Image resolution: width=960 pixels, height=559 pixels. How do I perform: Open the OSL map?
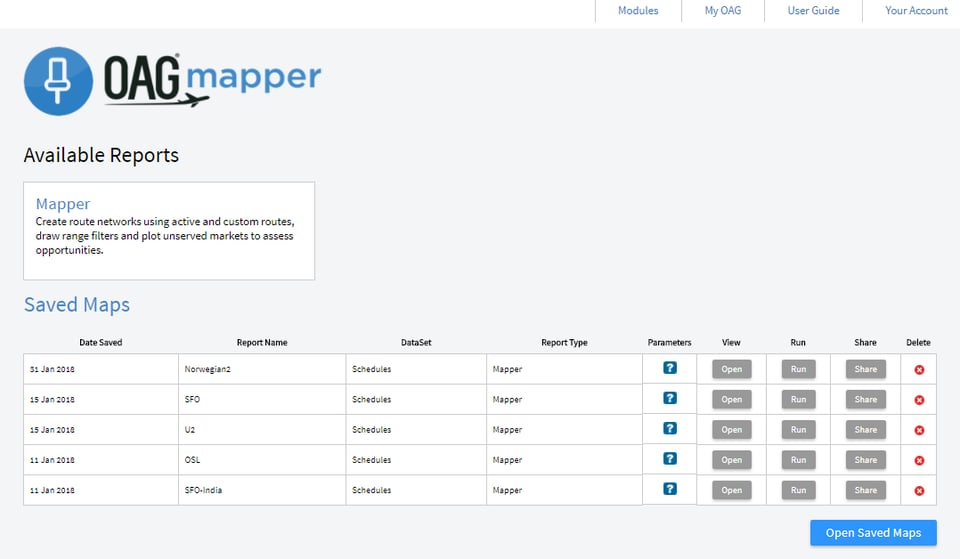tap(732, 460)
